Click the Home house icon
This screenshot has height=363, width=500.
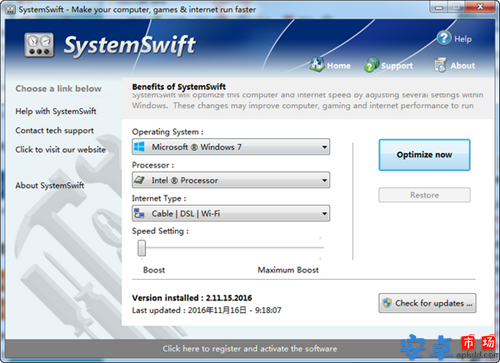pos(317,65)
